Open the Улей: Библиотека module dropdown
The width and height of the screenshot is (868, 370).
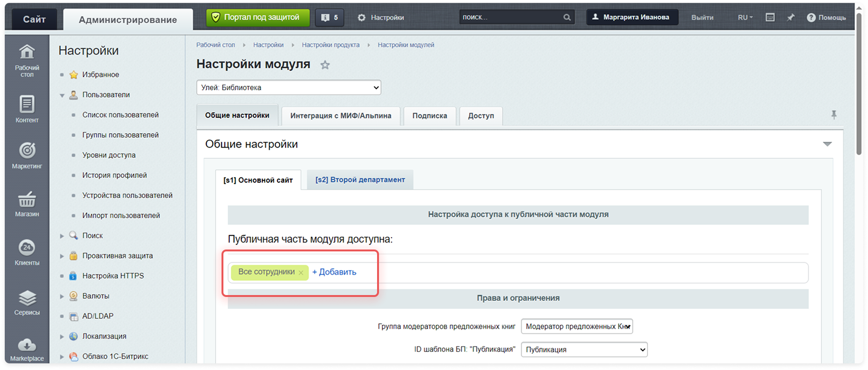pos(289,87)
